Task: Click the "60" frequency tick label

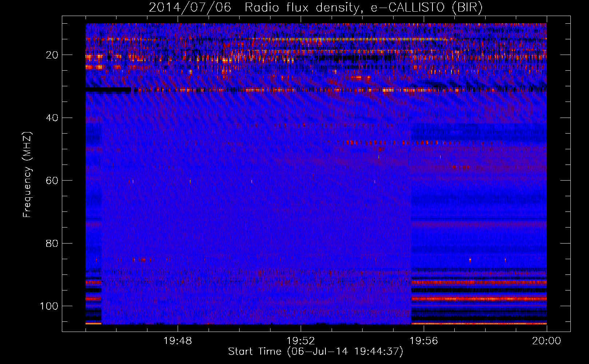Action: (52, 181)
